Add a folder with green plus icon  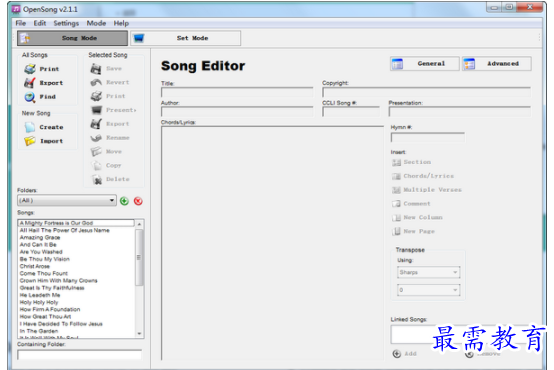point(124,201)
